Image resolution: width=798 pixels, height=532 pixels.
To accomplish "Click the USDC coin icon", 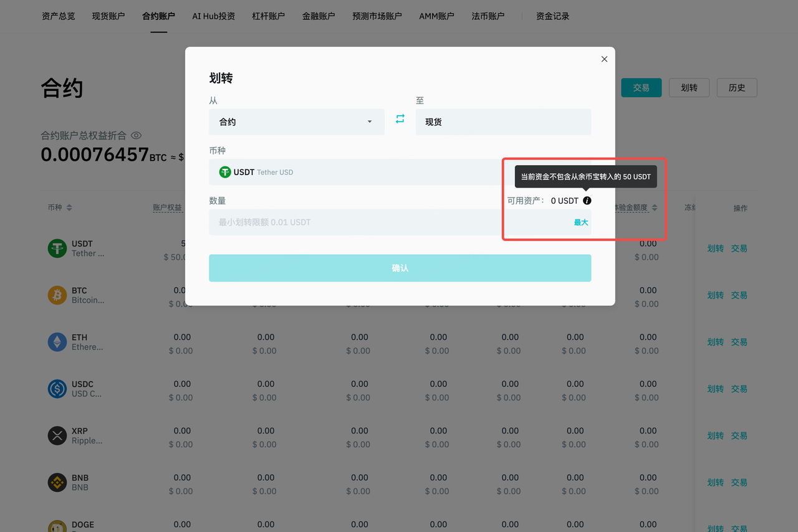I will pyautogui.click(x=57, y=389).
